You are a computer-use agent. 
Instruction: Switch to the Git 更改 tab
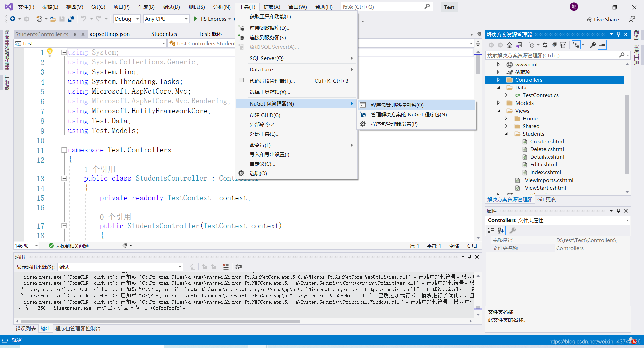[x=546, y=199]
